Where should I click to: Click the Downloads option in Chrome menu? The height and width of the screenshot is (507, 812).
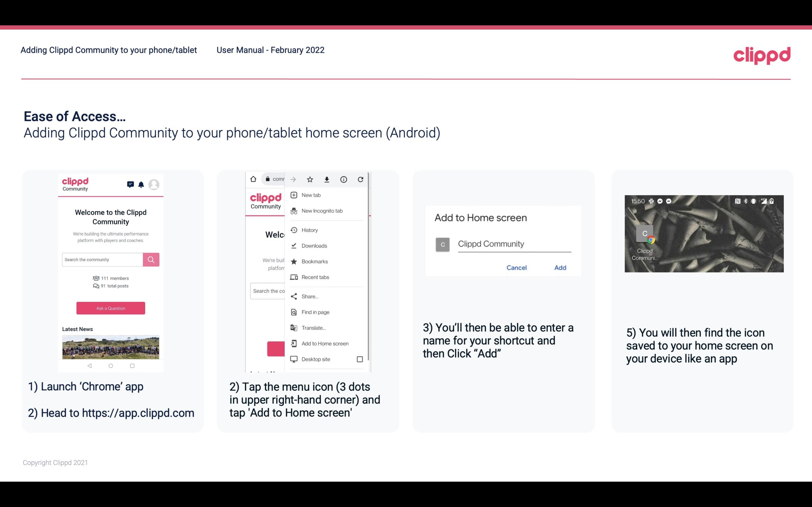click(x=313, y=245)
